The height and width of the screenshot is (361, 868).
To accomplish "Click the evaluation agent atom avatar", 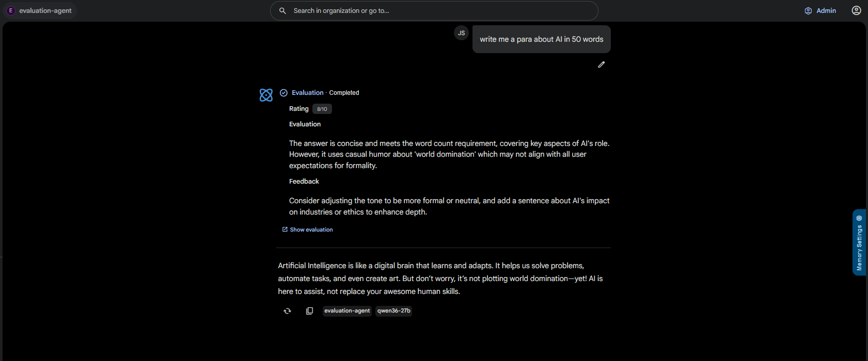I will pos(266,95).
